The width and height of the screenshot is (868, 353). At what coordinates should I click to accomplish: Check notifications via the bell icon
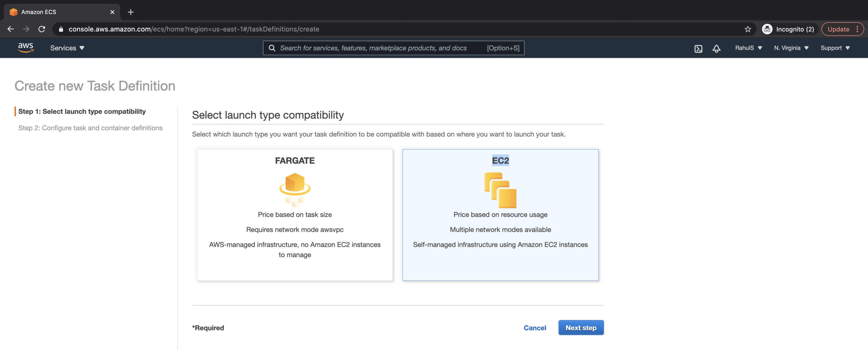pyautogui.click(x=716, y=48)
